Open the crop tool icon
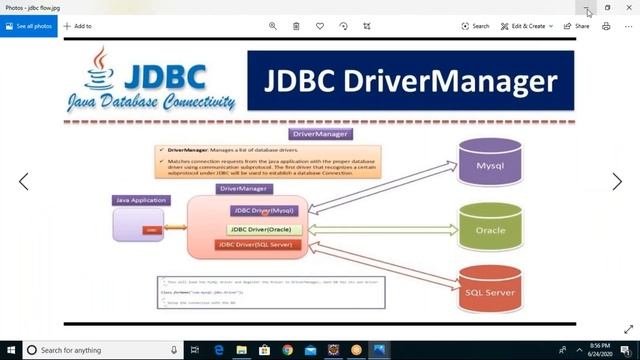This screenshot has height=360, width=640. 367,26
